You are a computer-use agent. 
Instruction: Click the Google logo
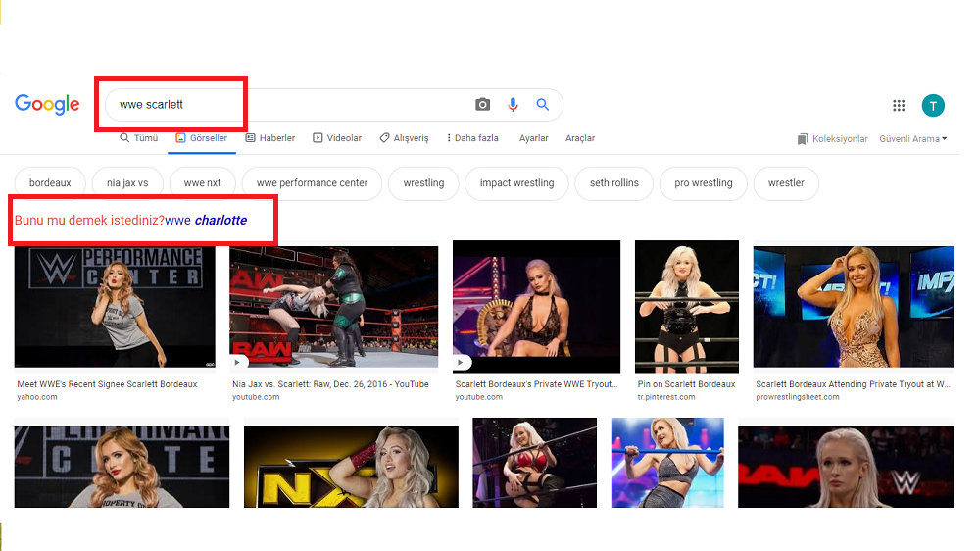(47, 105)
